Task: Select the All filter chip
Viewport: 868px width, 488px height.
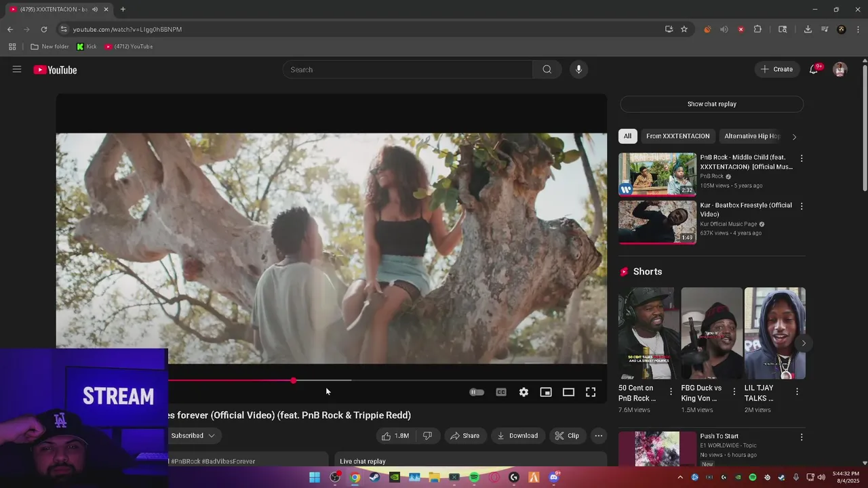Action: pos(628,136)
